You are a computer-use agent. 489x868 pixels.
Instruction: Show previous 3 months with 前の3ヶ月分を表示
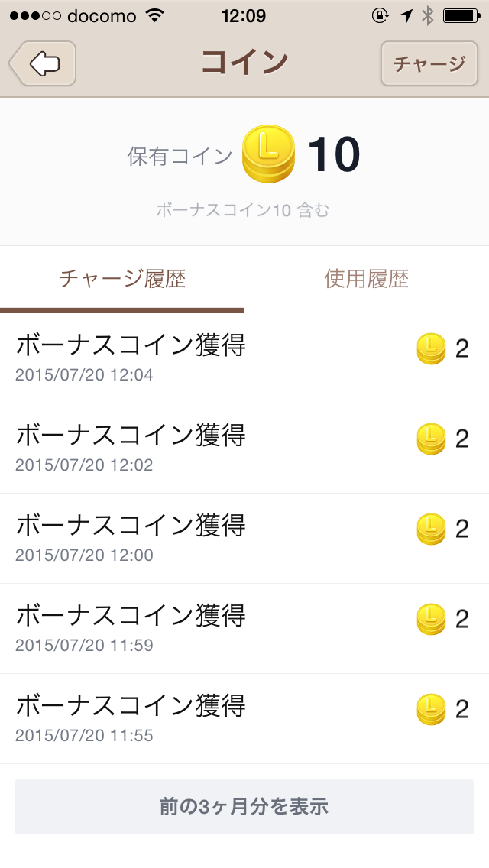click(244, 807)
